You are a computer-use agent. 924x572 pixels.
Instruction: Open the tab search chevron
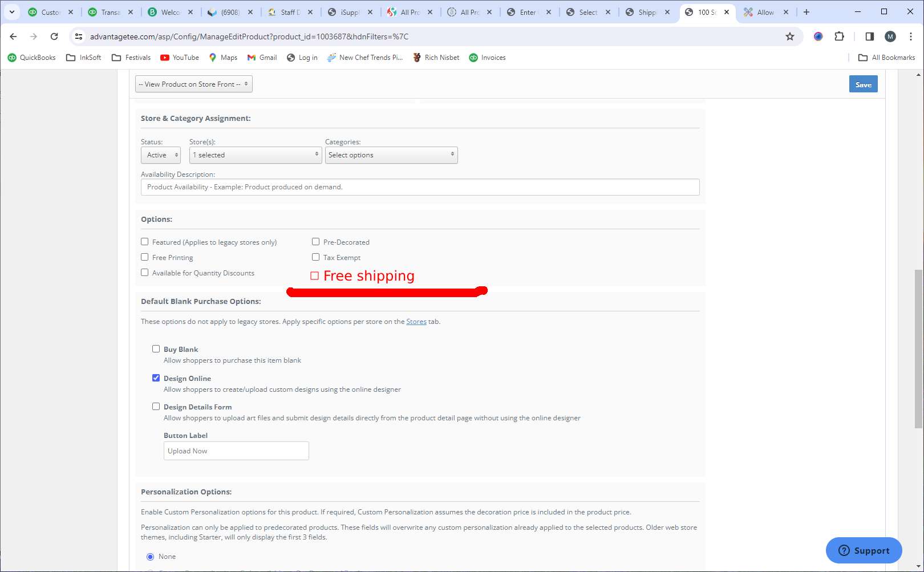(x=11, y=12)
